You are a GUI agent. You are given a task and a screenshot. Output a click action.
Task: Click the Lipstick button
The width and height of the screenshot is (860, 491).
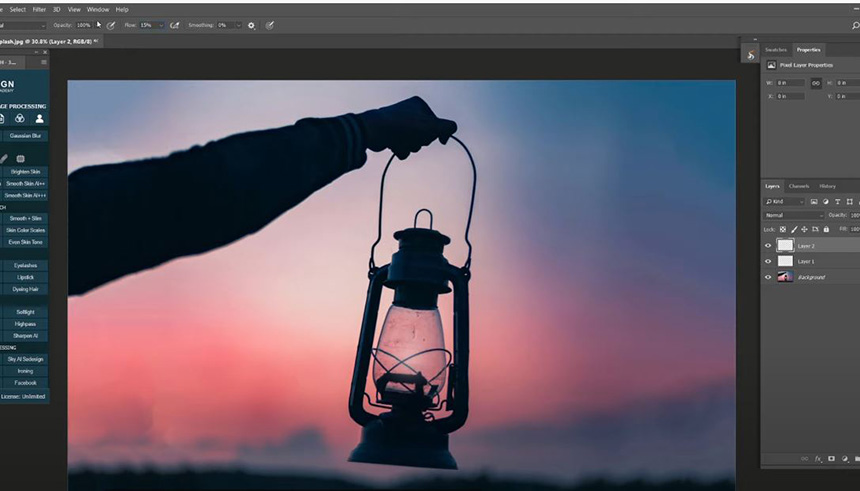point(25,277)
